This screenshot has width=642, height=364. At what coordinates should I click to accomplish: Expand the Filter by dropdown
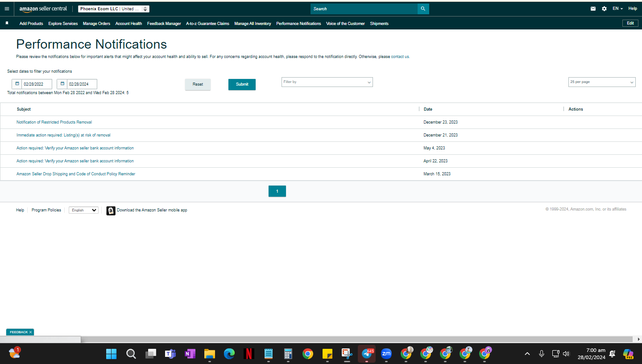(327, 82)
